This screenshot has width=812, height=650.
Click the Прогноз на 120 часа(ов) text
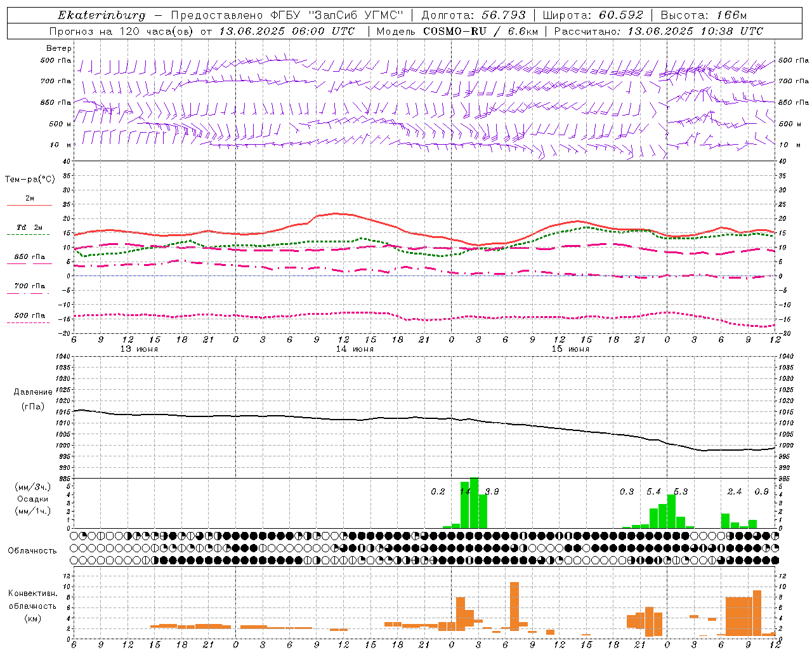coord(122,31)
